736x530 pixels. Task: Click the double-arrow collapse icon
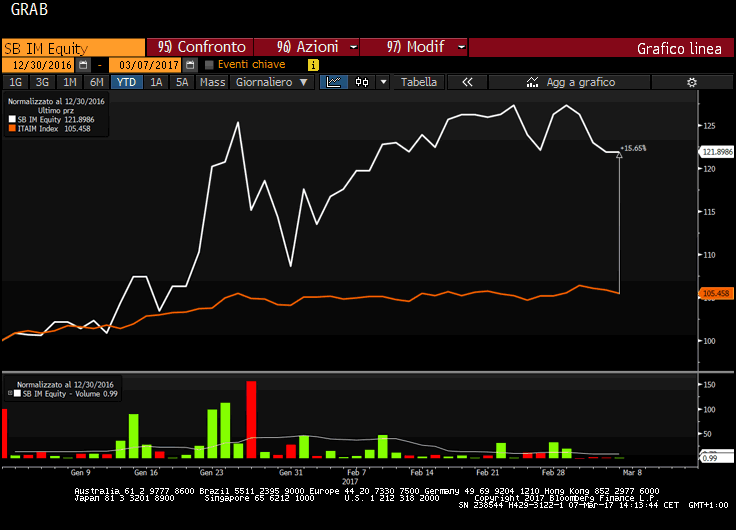(x=466, y=82)
